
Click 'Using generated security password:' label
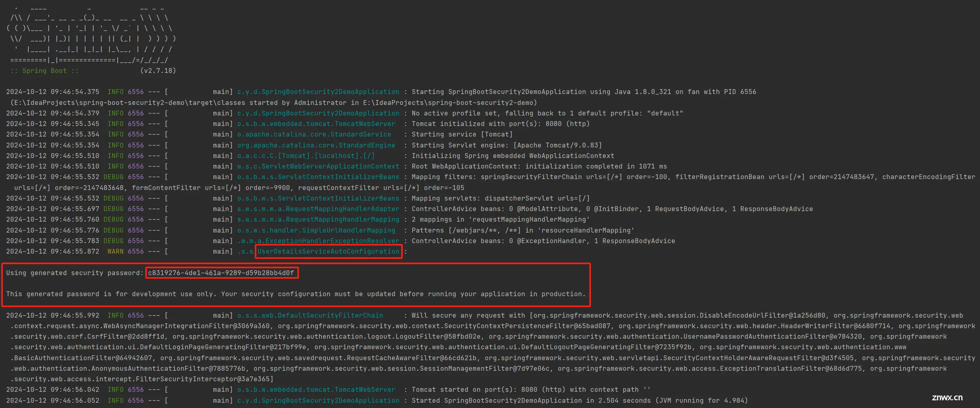coord(75,273)
